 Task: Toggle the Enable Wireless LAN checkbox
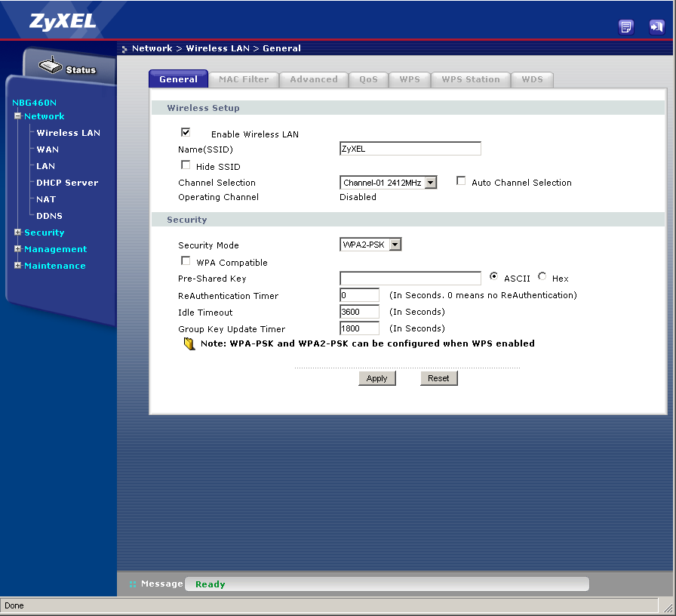(186, 132)
